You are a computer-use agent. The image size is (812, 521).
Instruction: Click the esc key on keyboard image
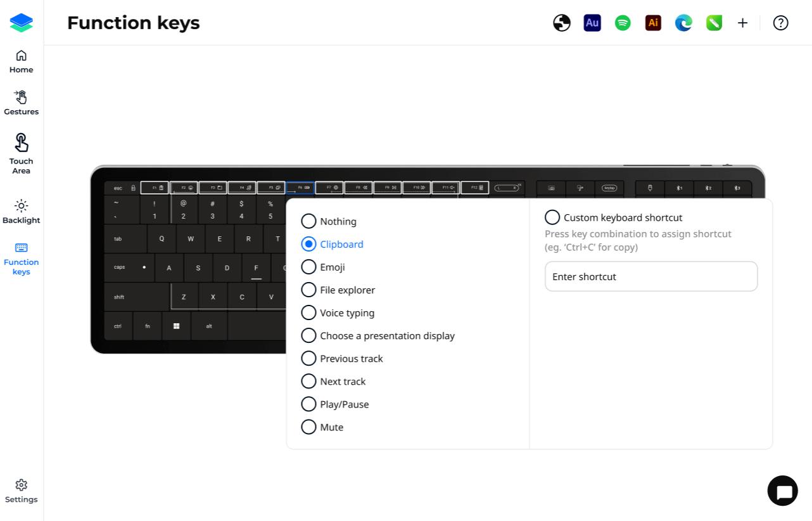(122, 188)
